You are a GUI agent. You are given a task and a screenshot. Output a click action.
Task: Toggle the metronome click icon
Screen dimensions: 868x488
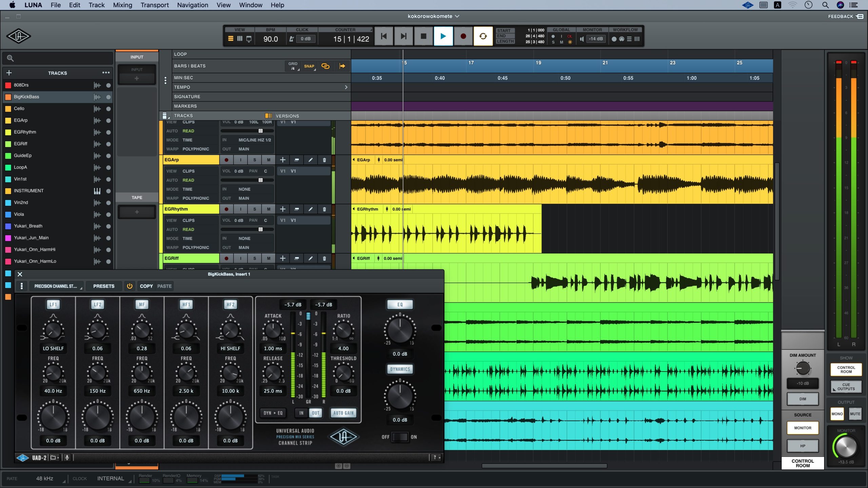tap(291, 39)
